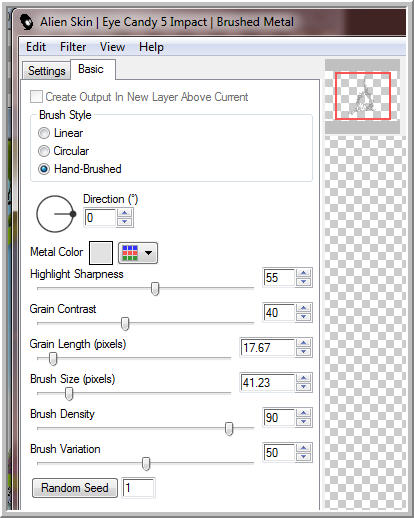Click the preview navigator thumbnail

coord(362,97)
